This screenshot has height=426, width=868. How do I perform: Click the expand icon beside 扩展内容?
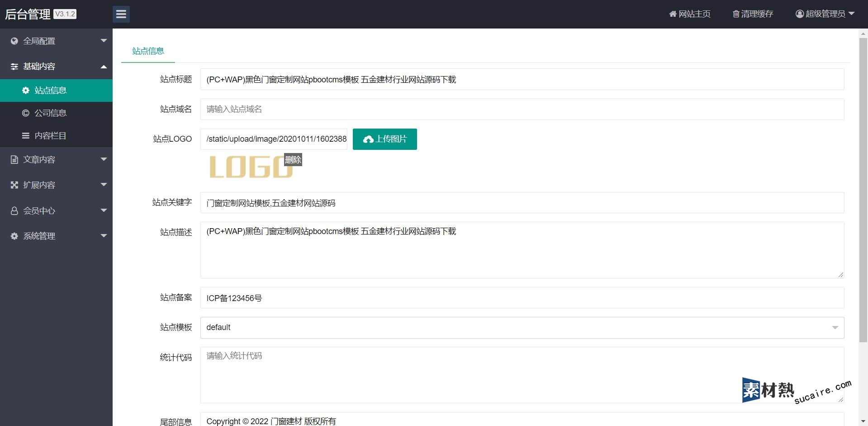(14, 185)
